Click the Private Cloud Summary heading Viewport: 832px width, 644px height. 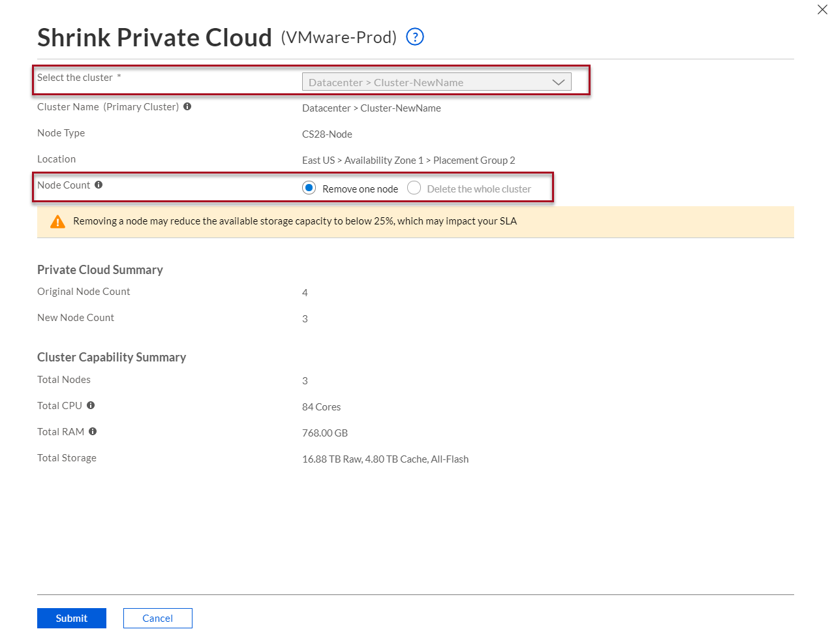coord(100,269)
